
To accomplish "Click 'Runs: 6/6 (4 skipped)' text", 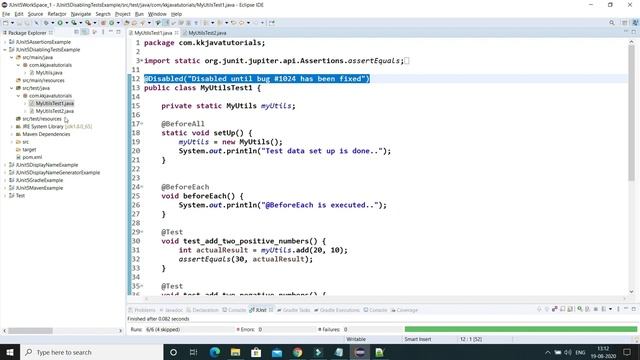I will tap(156, 329).
